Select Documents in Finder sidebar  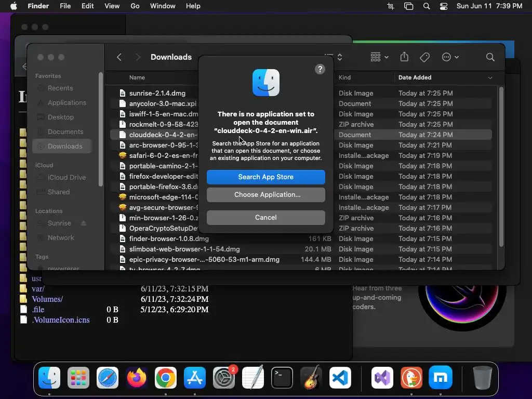[x=62, y=132]
